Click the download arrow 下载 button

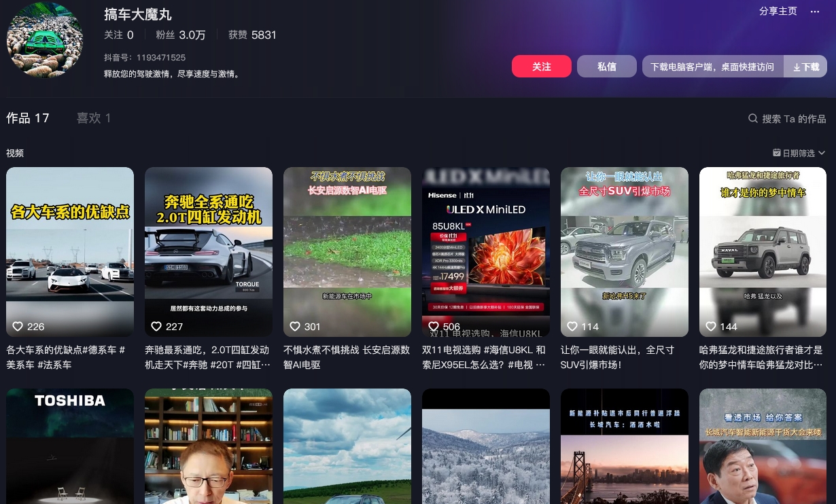point(806,67)
